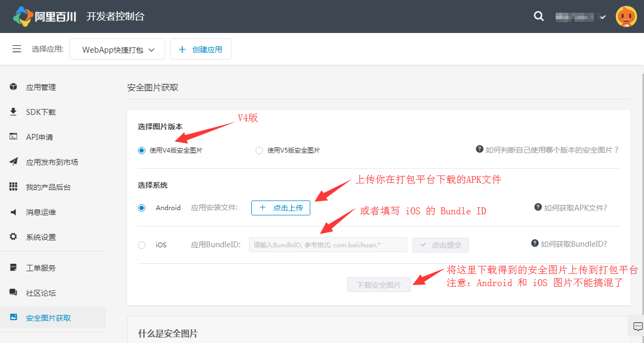Viewport: 644px width, 343px height.
Task: Choose the iOS system radio button
Action: [x=142, y=245]
